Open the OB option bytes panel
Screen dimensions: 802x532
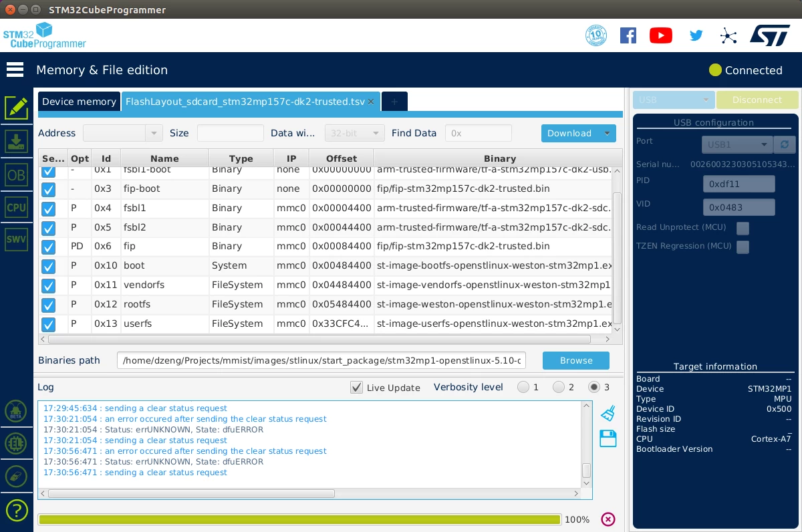(x=16, y=175)
